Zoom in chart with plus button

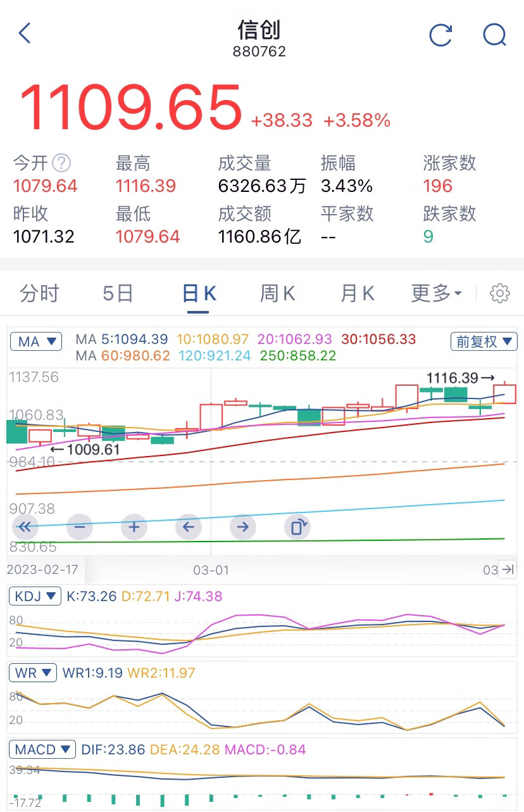point(134,526)
